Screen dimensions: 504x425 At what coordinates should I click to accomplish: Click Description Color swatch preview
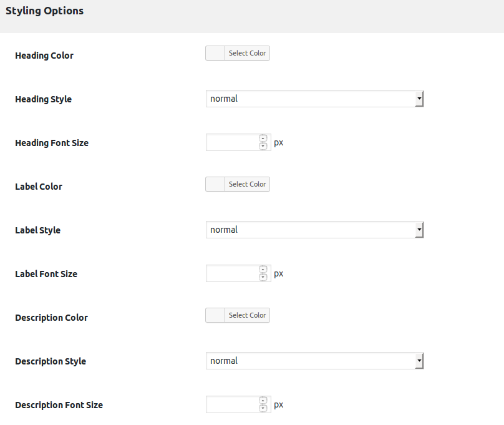[x=215, y=315]
